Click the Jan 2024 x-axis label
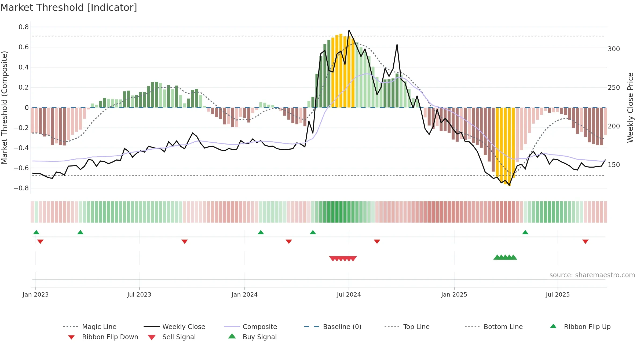Image resolution: width=644 pixels, height=362 pixels. point(245,294)
